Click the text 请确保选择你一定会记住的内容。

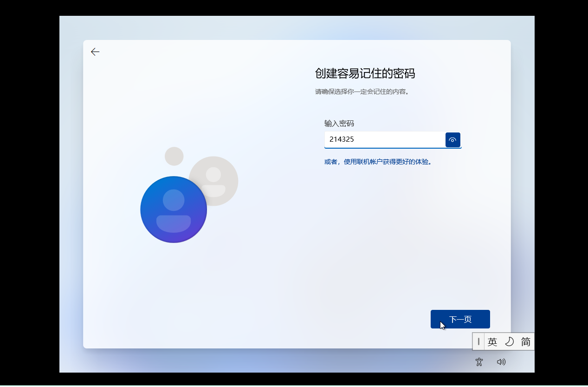coord(362,92)
